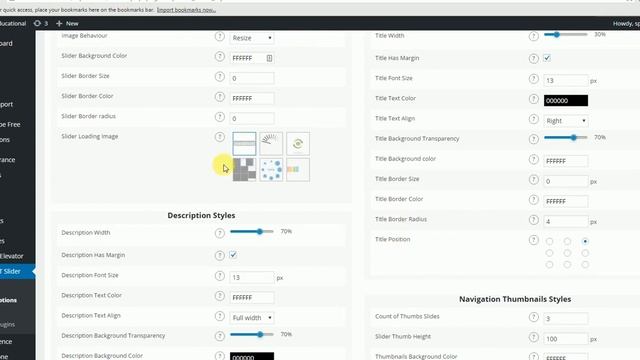This screenshot has width=640, height=360.
Task: Select middle-center Title Position radio
Action: [x=567, y=253]
